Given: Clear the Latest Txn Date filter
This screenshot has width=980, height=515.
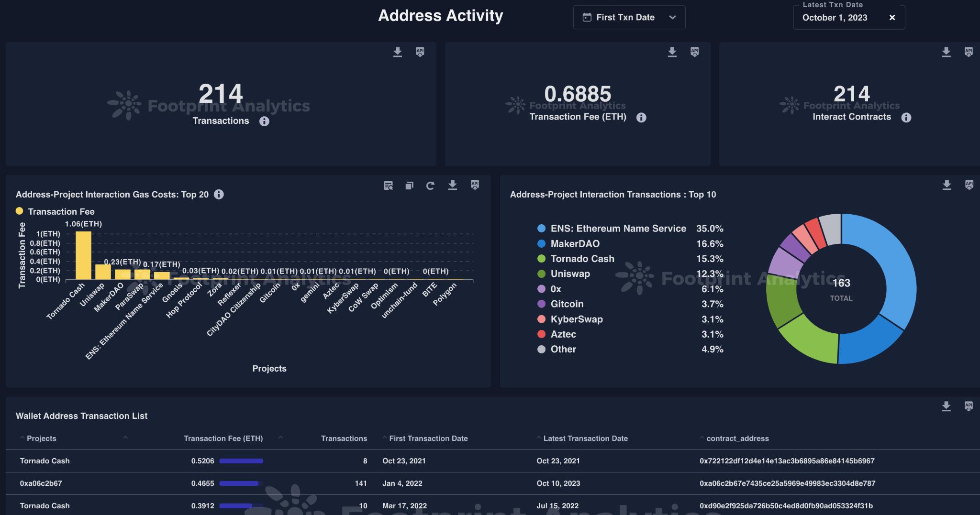Looking at the screenshot, I should pyautogui.click(x=892, y=18).
